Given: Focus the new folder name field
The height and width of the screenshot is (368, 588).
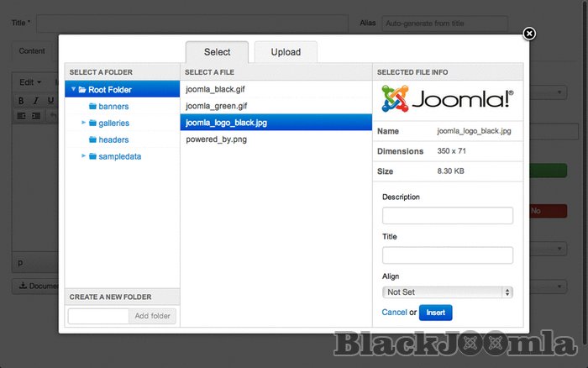Looking at the screenshot, I should [x=98, y=316].
